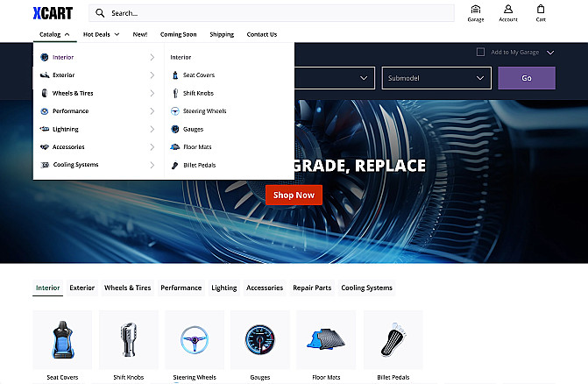
Task: Click the Steering Wheels icon in submenu
Action: (x=175, y=111)
